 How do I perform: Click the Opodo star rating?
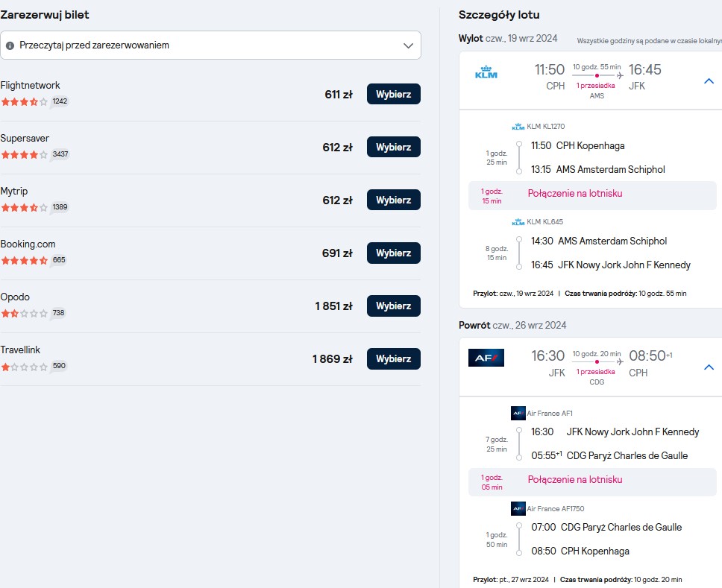pyautogui.click(x=25, y=313)
